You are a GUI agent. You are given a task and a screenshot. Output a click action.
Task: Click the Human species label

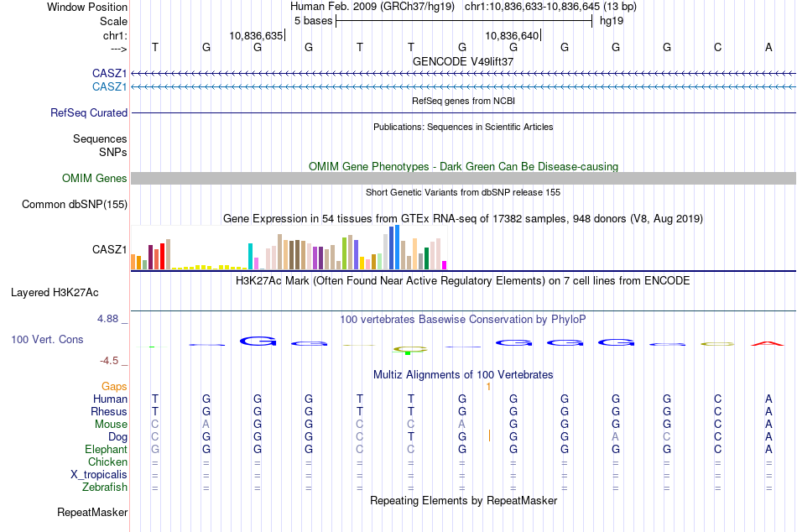110,399
